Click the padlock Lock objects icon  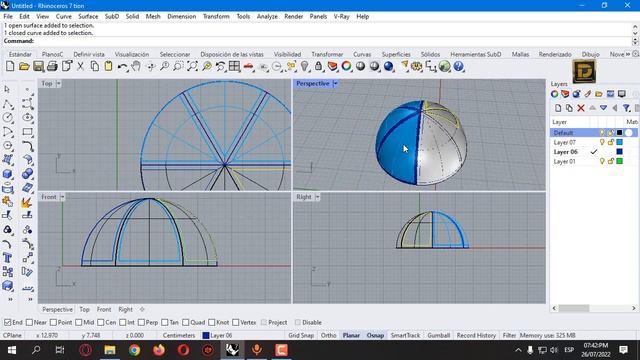coord(318,66)
